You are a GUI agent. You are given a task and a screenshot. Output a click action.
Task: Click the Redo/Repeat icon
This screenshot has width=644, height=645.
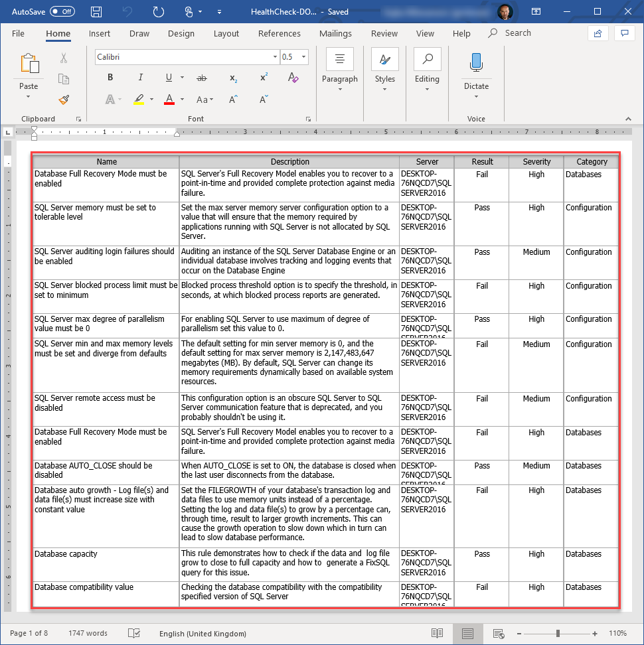[159, 11]
